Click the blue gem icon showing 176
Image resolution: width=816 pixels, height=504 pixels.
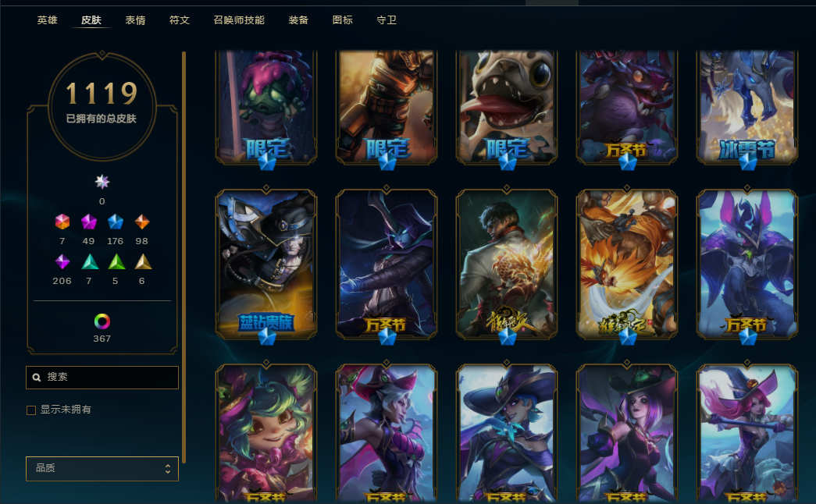click(x=116, y=222)
